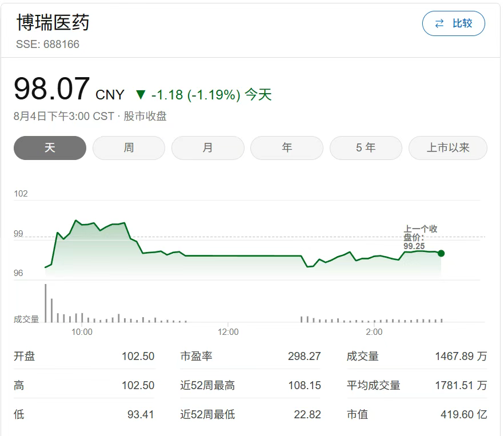Click the 博瑞医药 stock title
Image resolution: width=504 pixels, height=436 pixels.
click(53, 23)
